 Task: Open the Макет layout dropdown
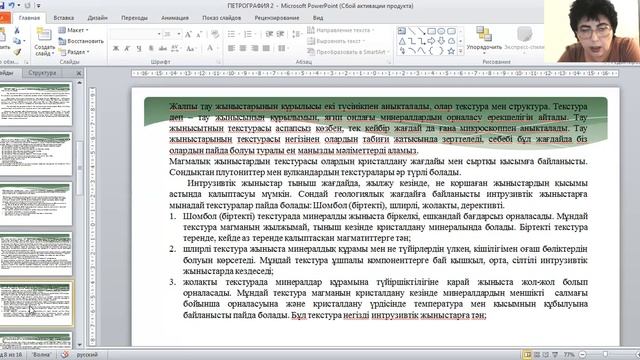pos(73,30)
